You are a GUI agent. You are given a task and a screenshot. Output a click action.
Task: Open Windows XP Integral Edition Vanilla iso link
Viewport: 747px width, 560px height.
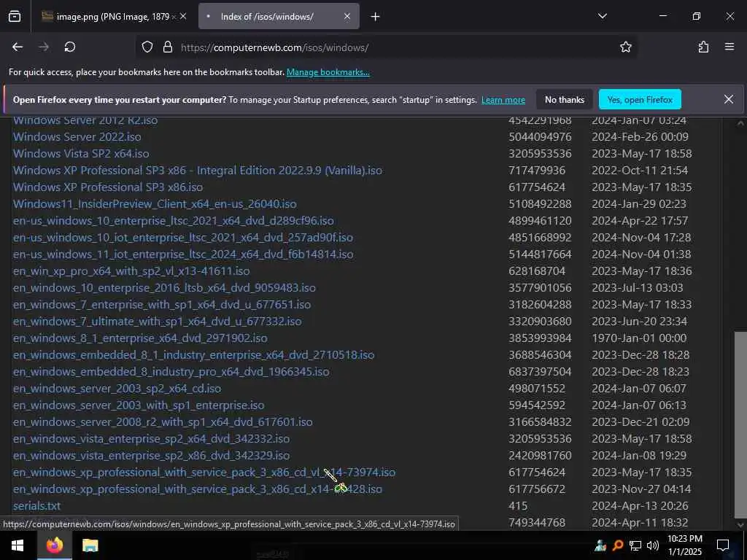tap(197, 171)
